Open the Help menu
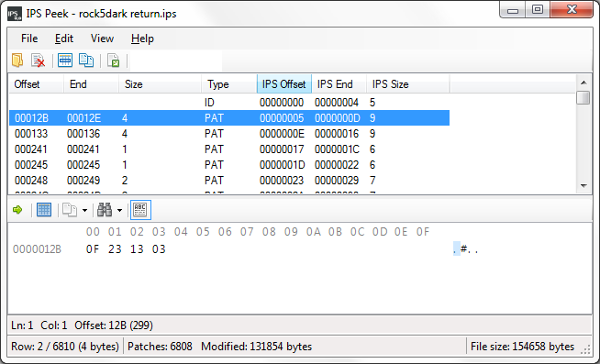Image resolution: width=600 pixels, height=364 pixels. [x=142, y=39]
